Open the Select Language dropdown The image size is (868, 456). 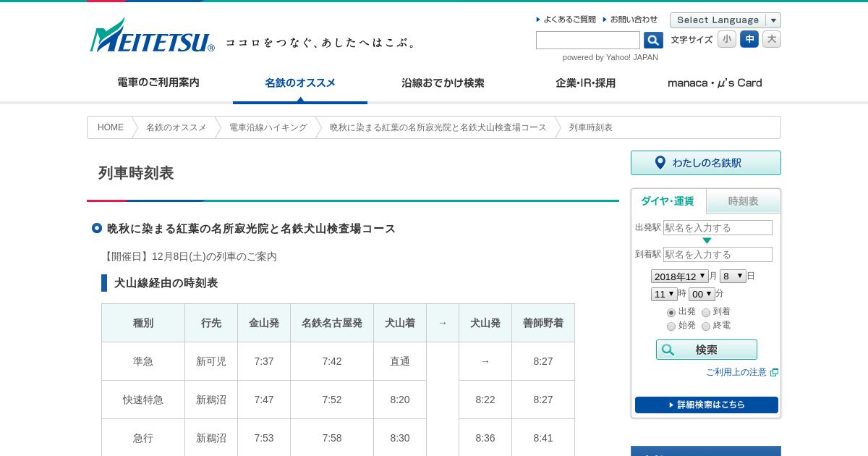pos(726,20)
